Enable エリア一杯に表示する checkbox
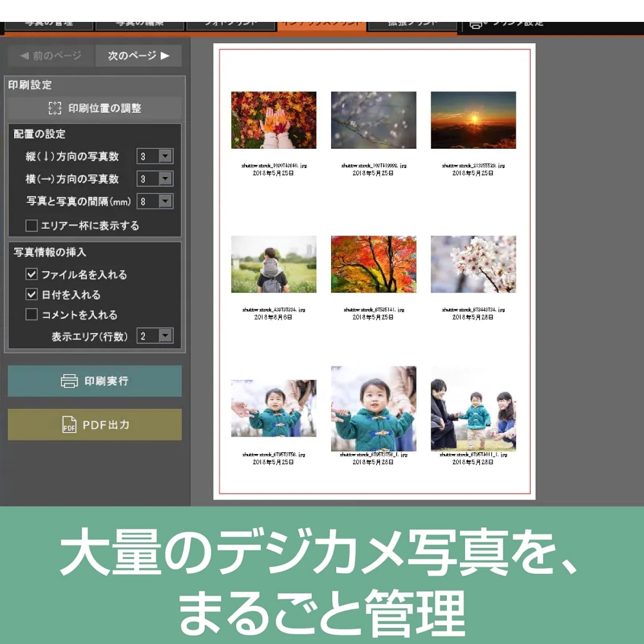The image size is (644, 644). [x=32, y=226]
